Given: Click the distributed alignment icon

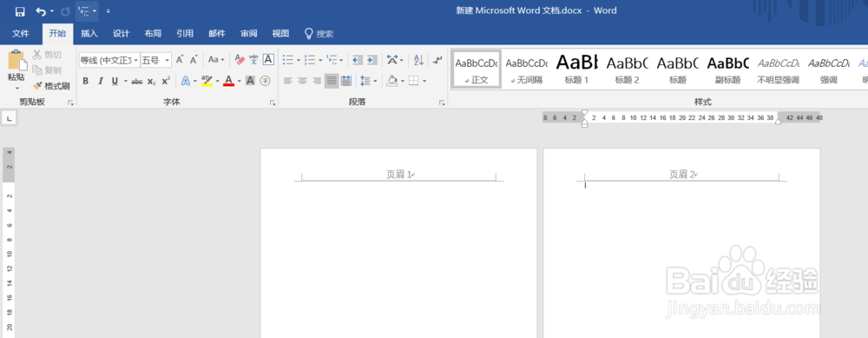Looking at the screenshot, I should tap(346, 81).
